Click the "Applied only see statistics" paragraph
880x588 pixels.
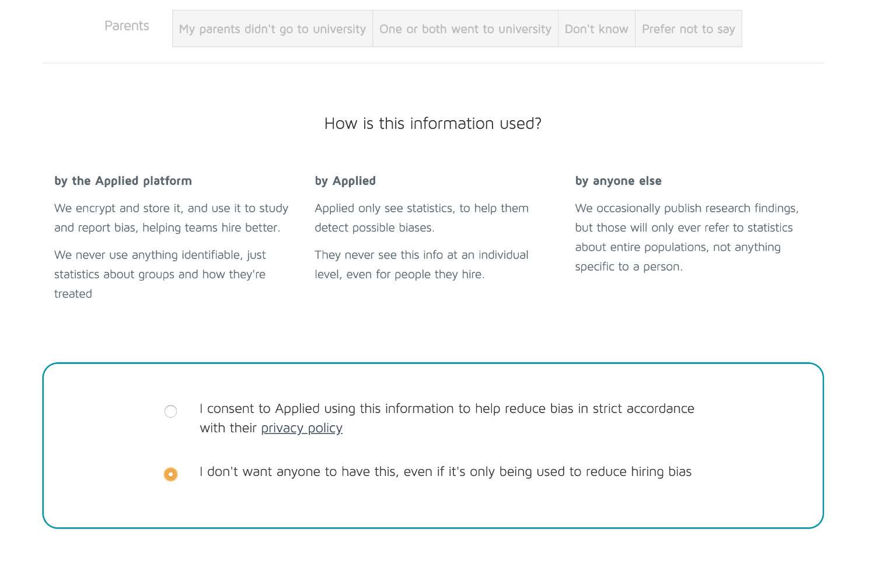coord(421,218)
